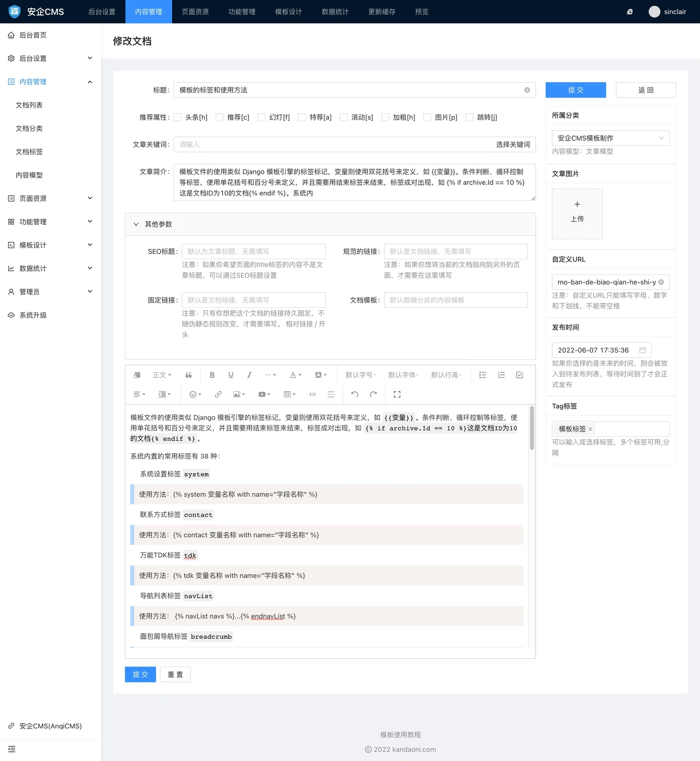
Task: Apply underline formatting in the editor toolbar
Action: 230,375
